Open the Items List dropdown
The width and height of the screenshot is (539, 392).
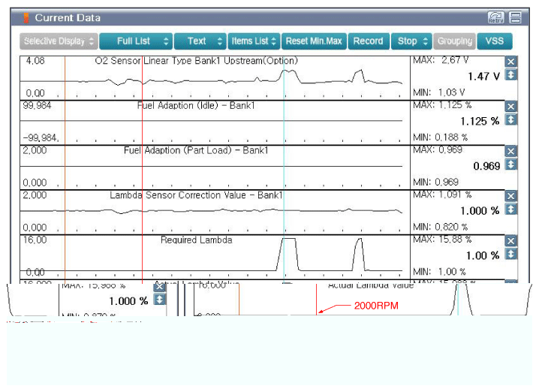pyautogui.click(x=254, y=41)
